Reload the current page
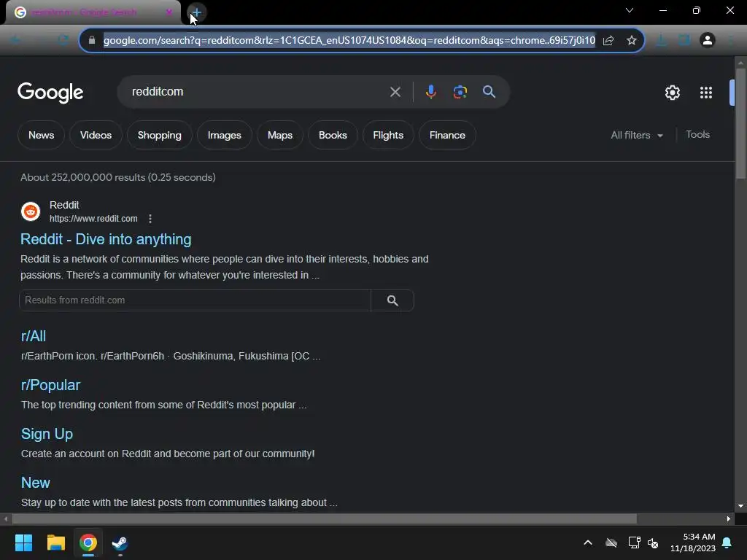The image size is (747, 560). [x=63, y=40]
